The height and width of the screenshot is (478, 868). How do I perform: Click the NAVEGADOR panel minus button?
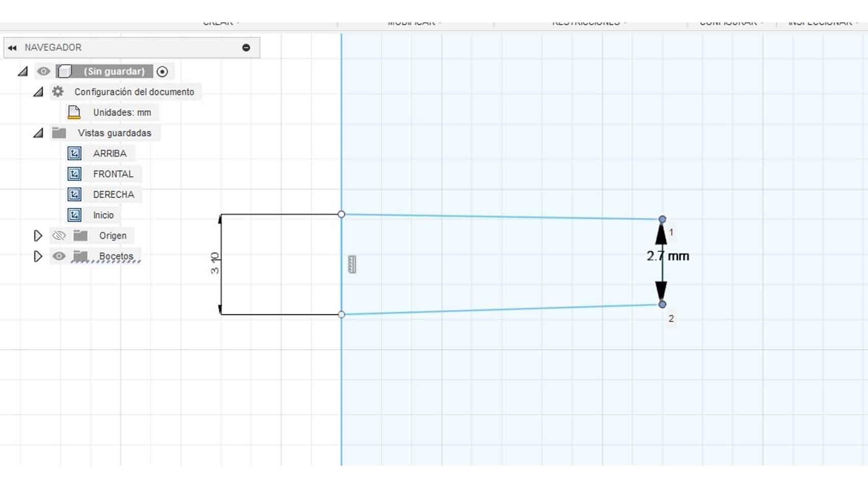click(x=246, y=47)
